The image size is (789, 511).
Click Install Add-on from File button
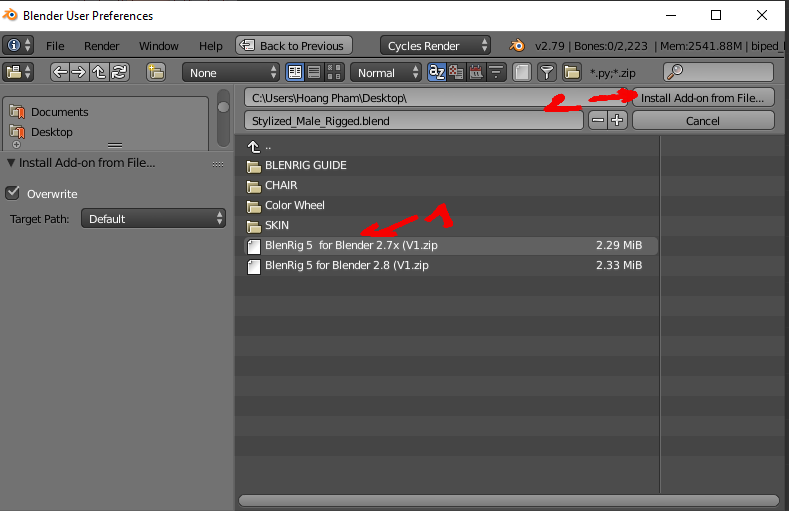click(703, 98)
